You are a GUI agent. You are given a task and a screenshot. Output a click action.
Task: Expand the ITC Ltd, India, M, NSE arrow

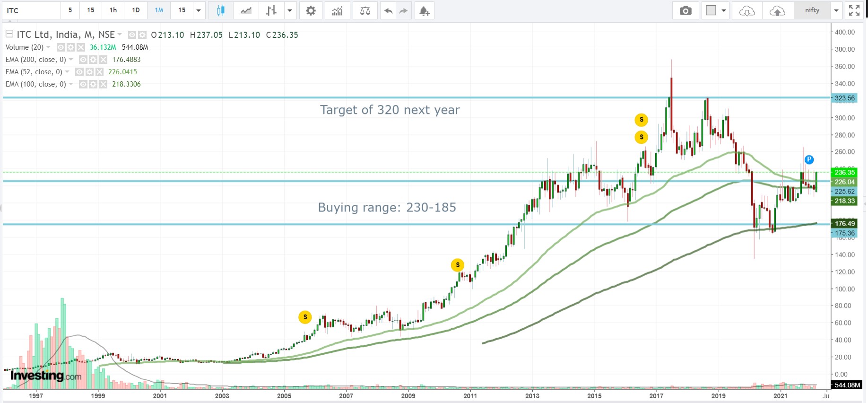(120, 34)
